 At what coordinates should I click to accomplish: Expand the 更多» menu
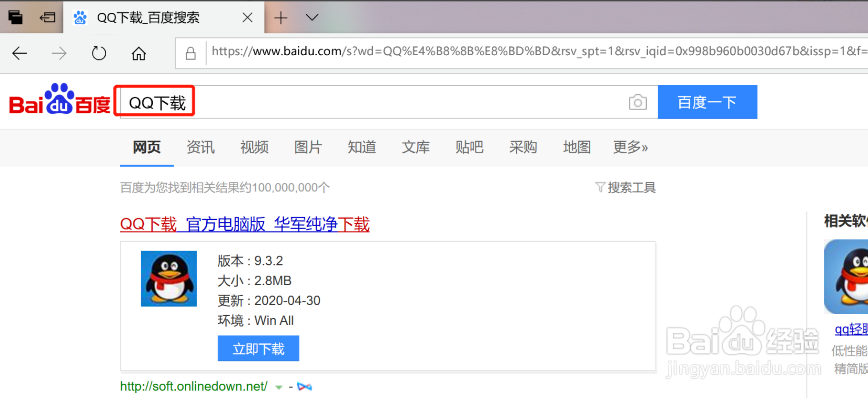point(630,147)
